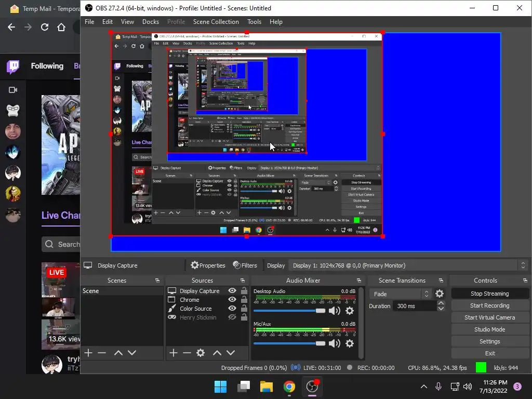Select Scene in Scenes list
The image size is (532, 399).
122,291
